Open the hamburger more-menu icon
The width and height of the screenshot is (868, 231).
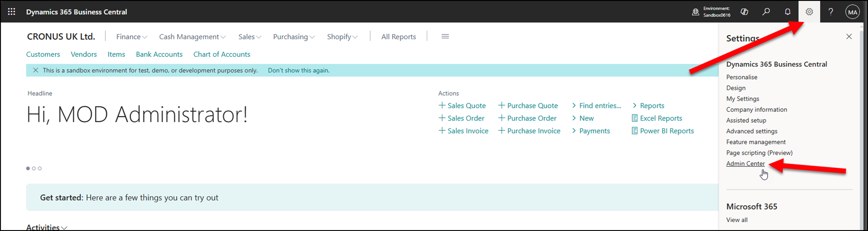[445, 37]
